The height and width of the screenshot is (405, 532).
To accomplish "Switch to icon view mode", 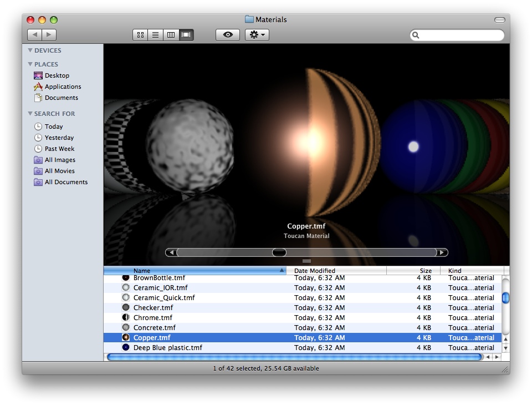I will [140, 35].
